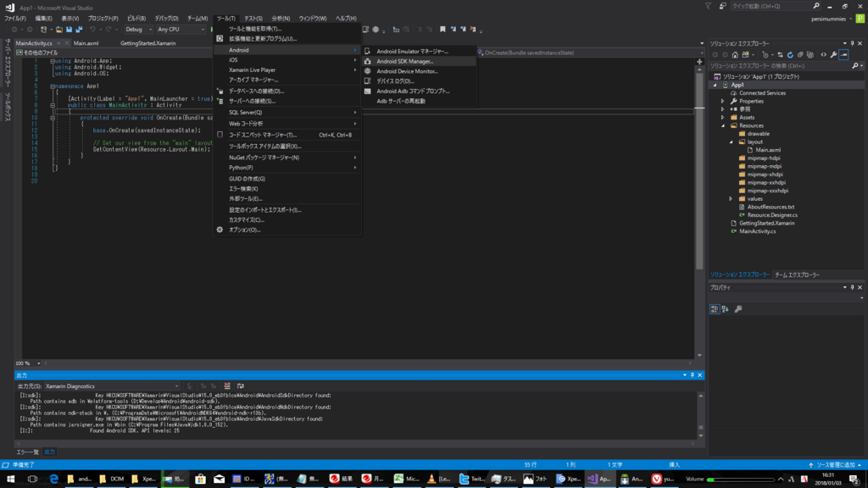Click Collapse All icon in Solution Explorer
The height and width of the screenshot is (488, 868).
(x=800, y=55)
